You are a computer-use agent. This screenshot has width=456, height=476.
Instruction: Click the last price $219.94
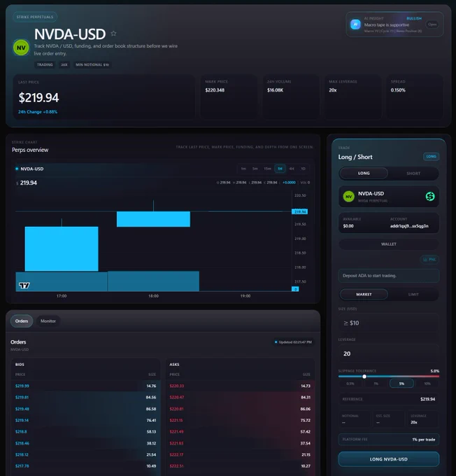39,97
